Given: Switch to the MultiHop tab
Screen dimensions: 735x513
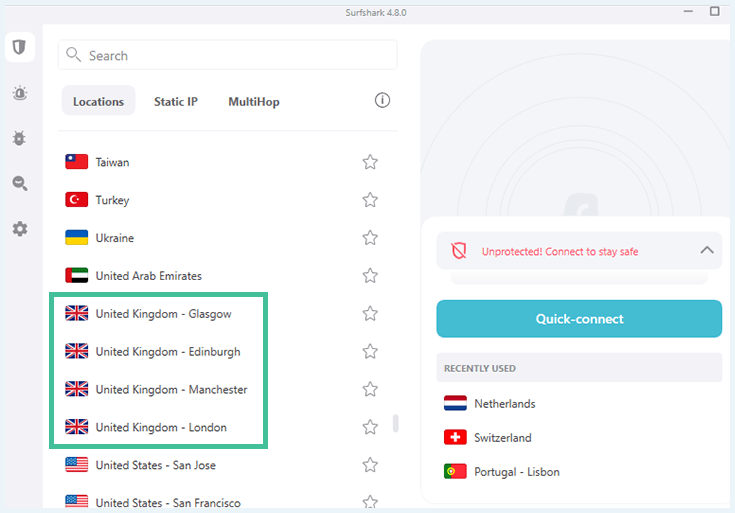Looking at the screenshot, I should [254, 101].
